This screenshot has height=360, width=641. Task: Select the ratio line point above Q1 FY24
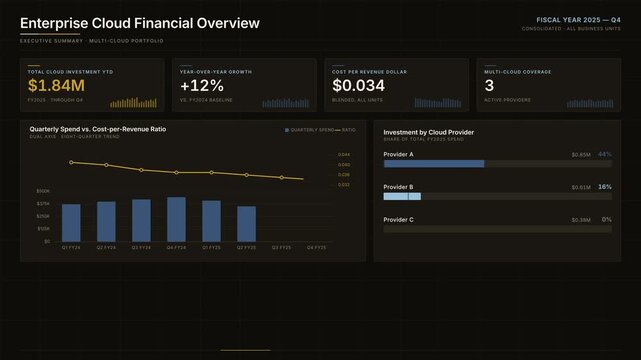(71, 162)
